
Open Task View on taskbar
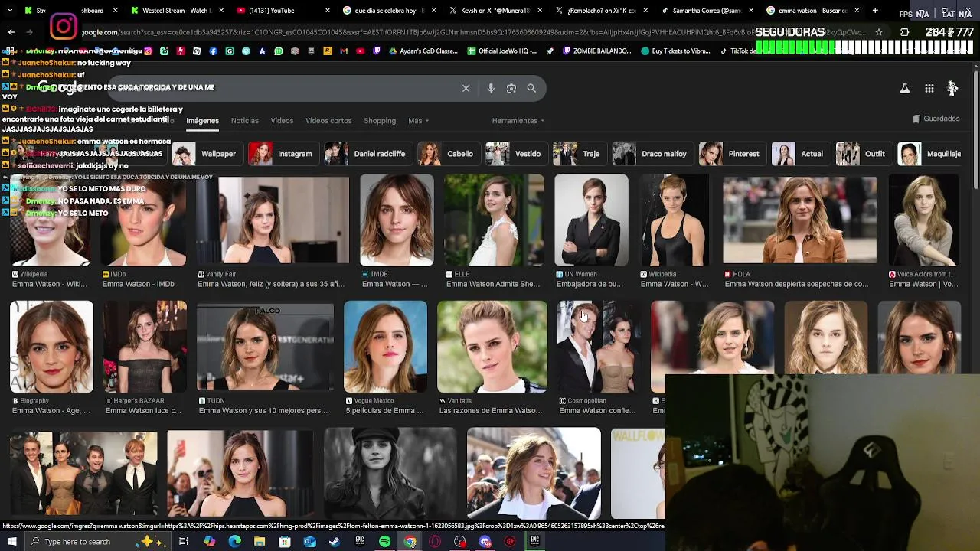coord(183,542)
